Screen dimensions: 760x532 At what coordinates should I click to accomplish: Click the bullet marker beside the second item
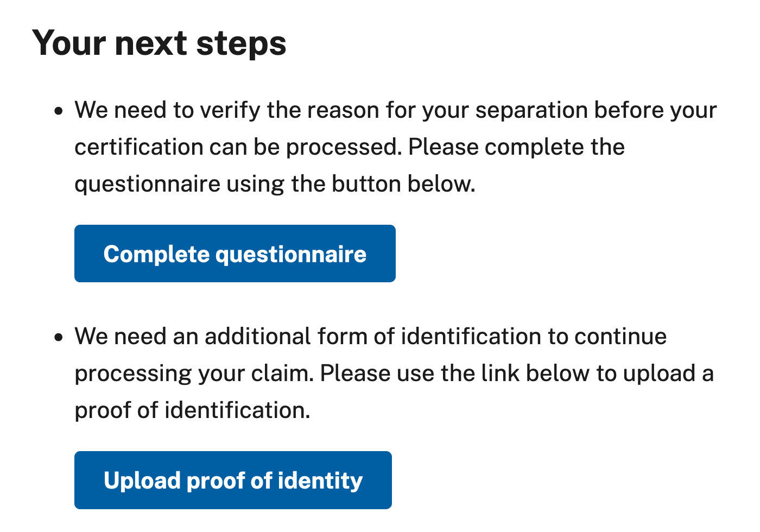(x=59, y=337)
